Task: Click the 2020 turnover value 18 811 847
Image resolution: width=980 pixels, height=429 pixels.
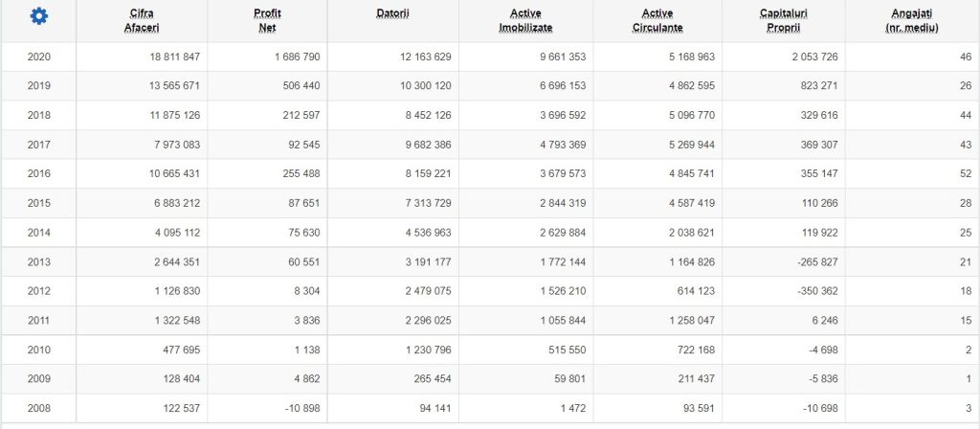Action: [x=167, y=57]
